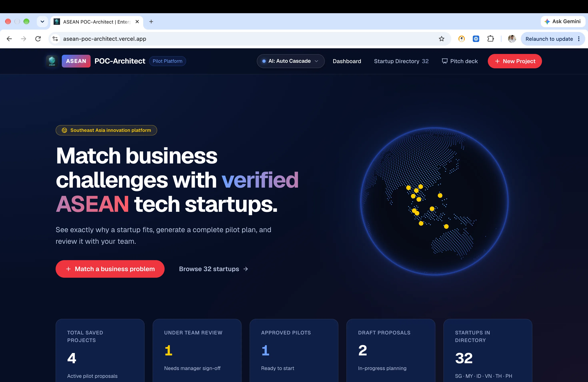
Task: Open the Chrome profile avatar
Action: pyautogui.click(x=512, y=39)
